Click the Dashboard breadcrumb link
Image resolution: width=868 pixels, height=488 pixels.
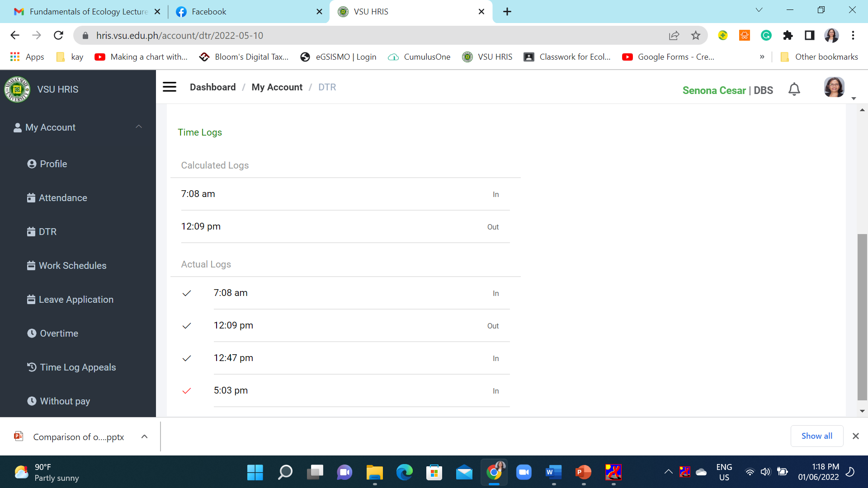pos(212,87)
